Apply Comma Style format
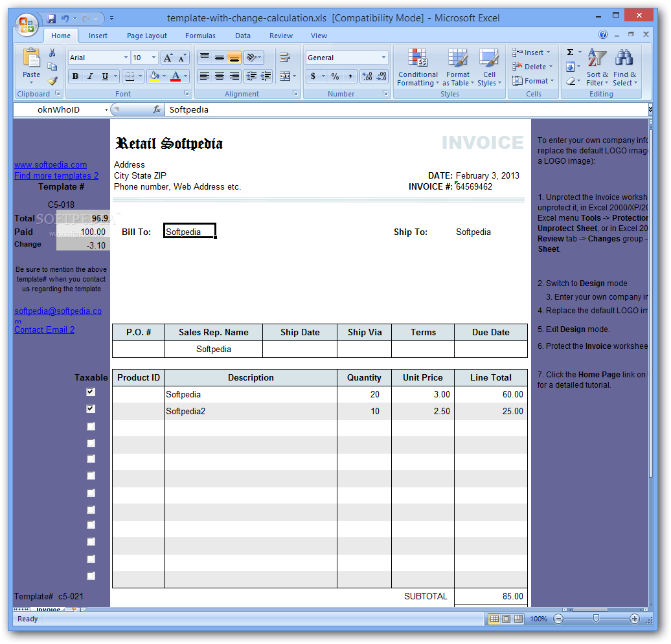Image resolution: width=671 pixels, height=644 pixels. click(x=350, y=76)
